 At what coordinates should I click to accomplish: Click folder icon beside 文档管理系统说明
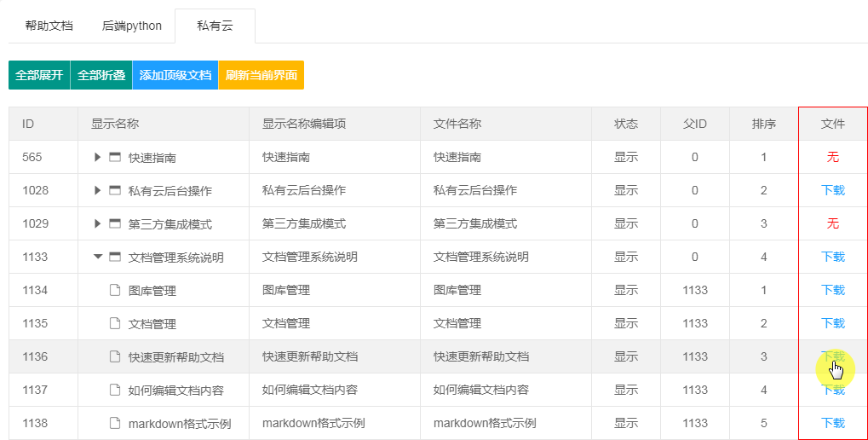(x=115, y=257)
